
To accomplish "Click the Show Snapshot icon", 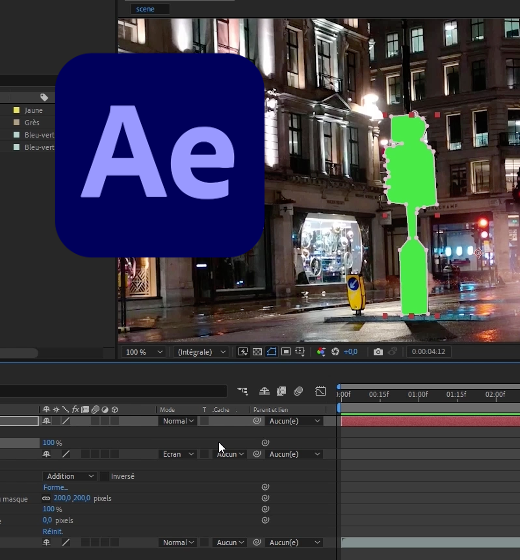I will click(x=392, y=352).
